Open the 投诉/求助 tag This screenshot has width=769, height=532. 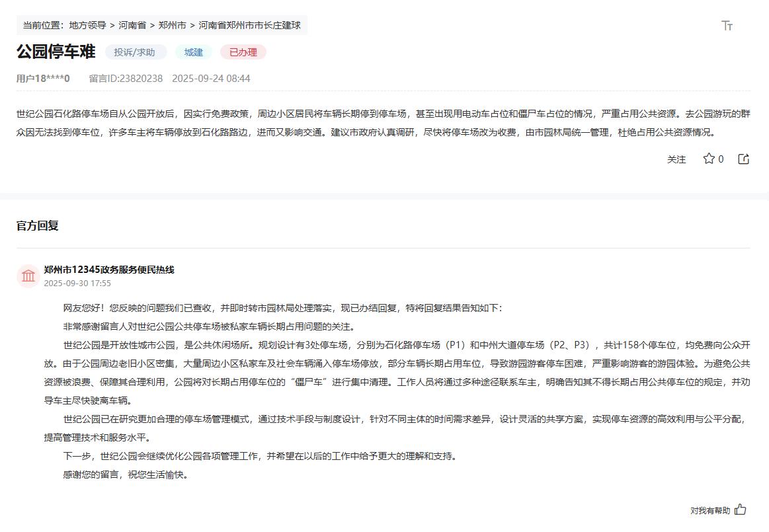click(x=136, y=52)
